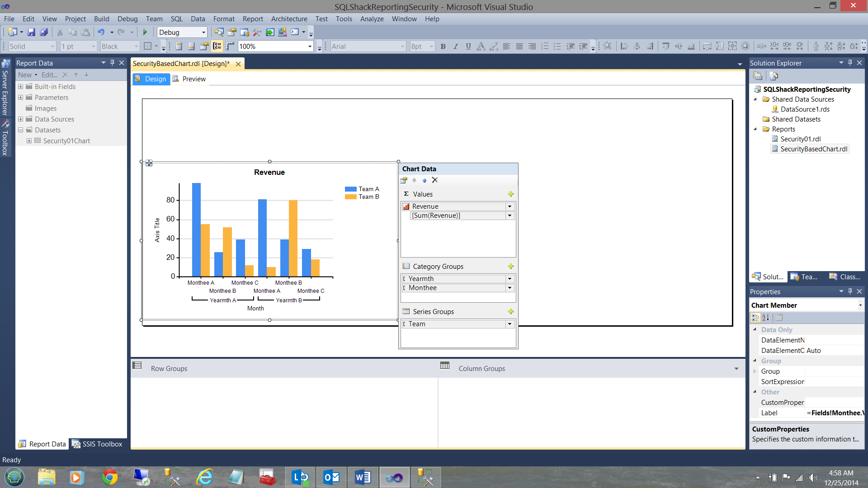Open the 100% zoom dropdown
Viewport: 868px width, 488px height.
tap(310, 47)
